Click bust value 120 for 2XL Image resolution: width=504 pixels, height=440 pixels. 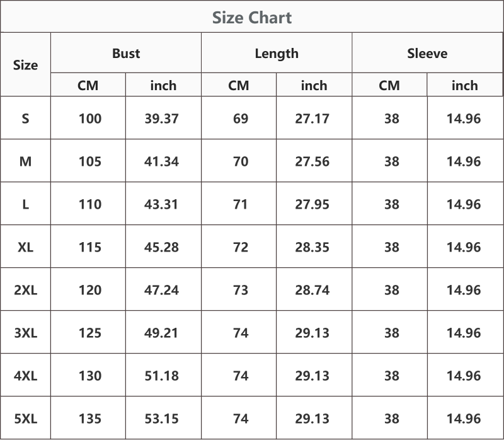click(x=90, y=290)
